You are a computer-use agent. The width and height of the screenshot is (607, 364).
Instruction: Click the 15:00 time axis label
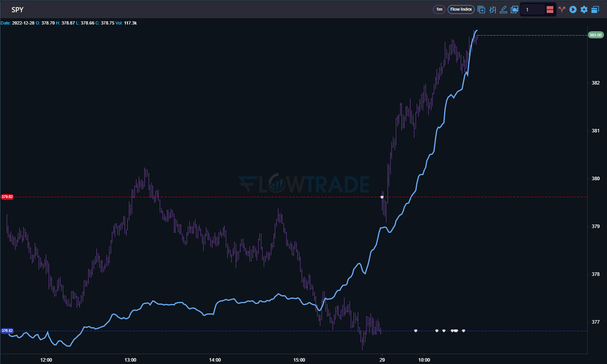click(299, 360)
